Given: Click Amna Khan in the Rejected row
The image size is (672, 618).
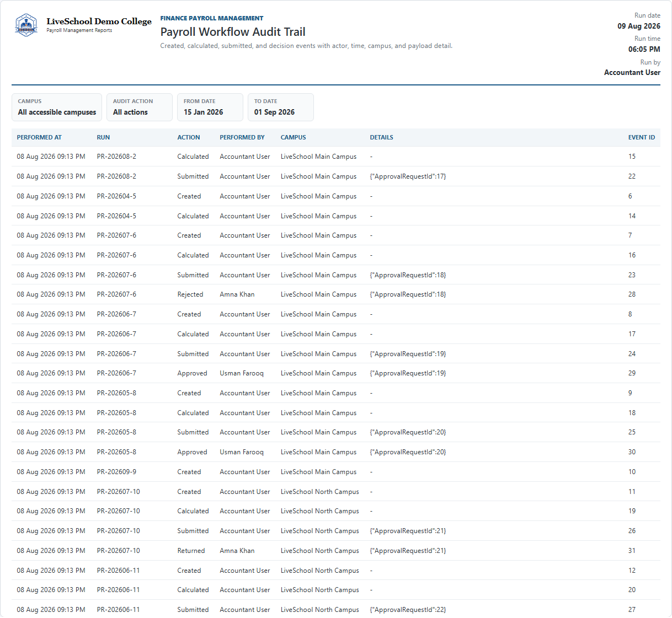Looking at the screenshot, I should click(237, 294).
